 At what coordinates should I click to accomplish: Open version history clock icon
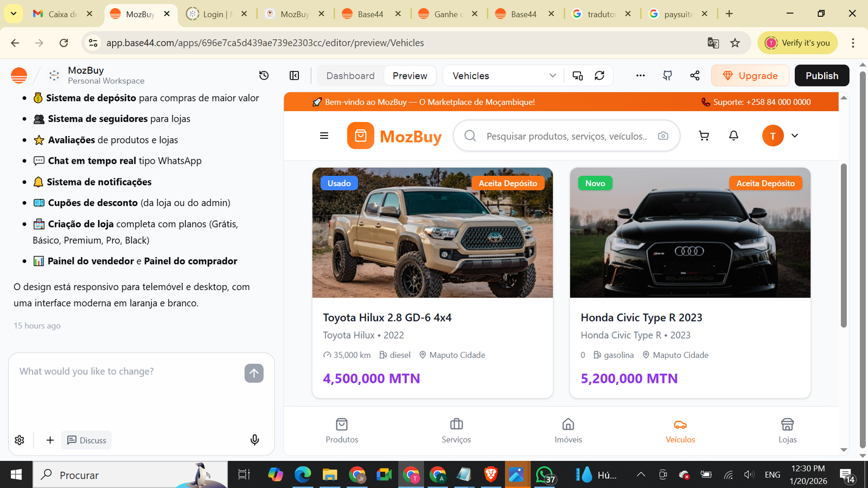(x=264, y=75)
